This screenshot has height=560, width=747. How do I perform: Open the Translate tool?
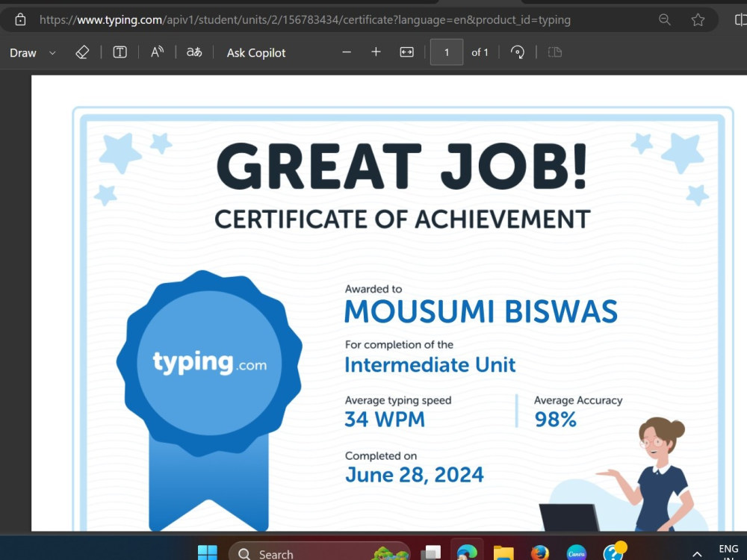[x=194, y=52]
